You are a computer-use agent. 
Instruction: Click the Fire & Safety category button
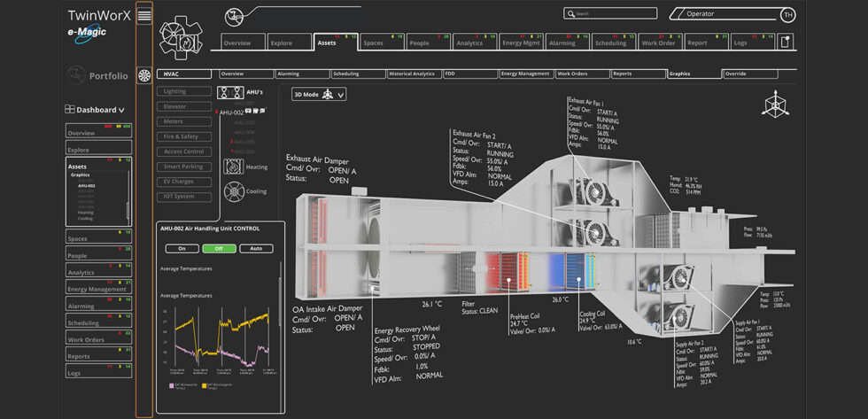pos(182,136)
